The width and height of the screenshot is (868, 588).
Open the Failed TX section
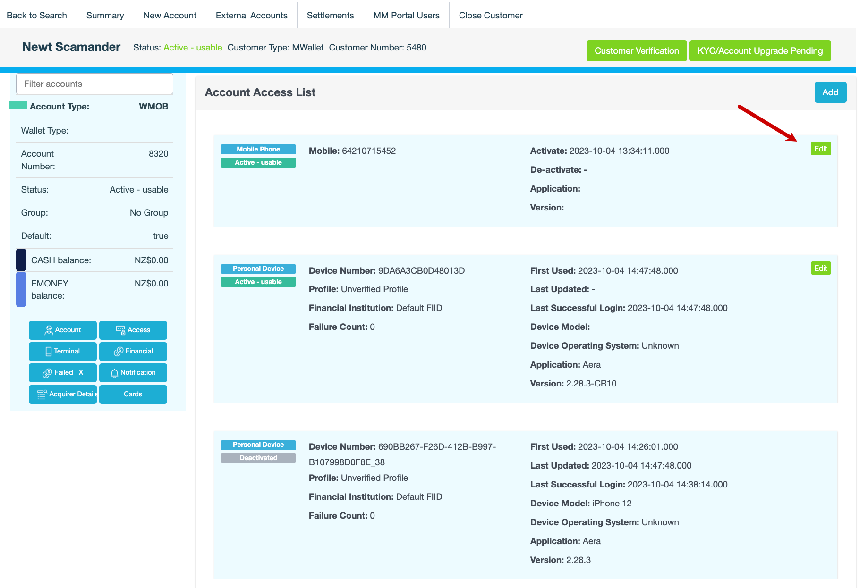tap(62, 372)
